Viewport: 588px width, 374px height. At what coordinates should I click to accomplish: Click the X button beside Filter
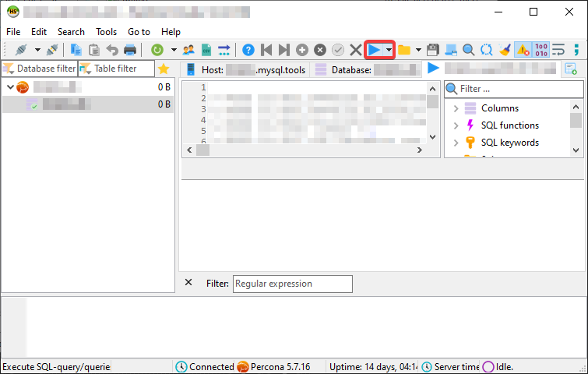click(x=188, y=283)
